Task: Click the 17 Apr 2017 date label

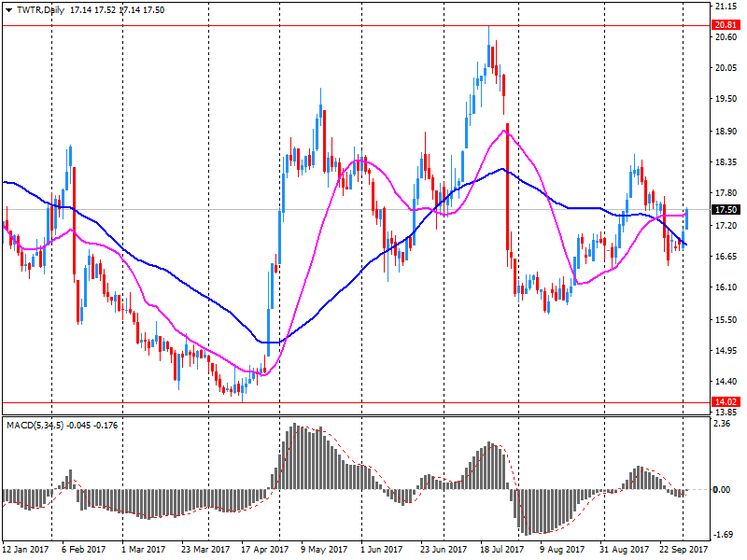Action: click(x=265, y=550)
